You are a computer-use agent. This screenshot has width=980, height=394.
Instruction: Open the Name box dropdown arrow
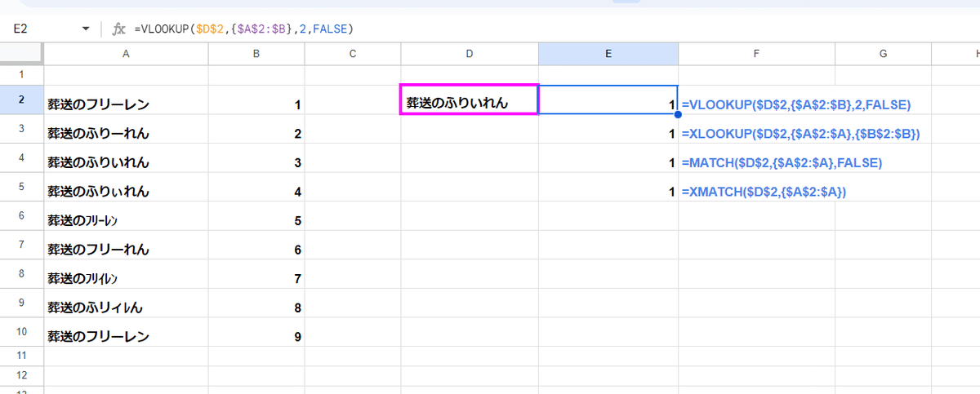pyautogui.click(x=86, y=29)
